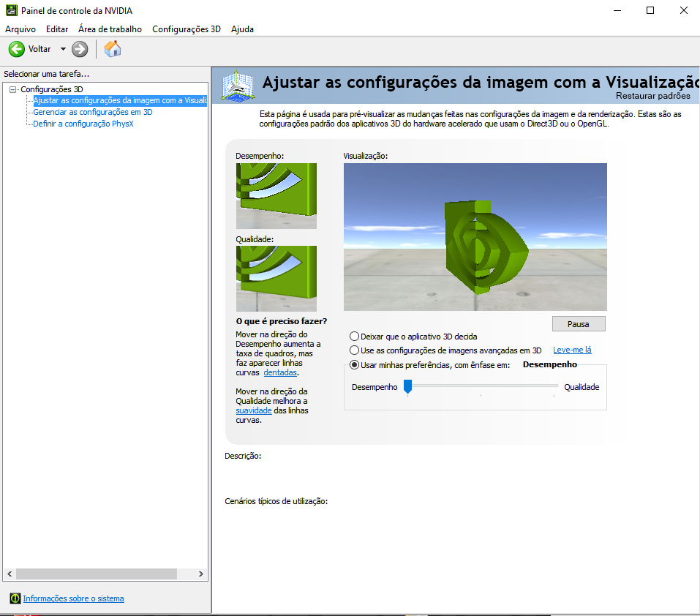Open the Arquivo menu
Screen dimensions: 700x616
(x=20, y=29)
